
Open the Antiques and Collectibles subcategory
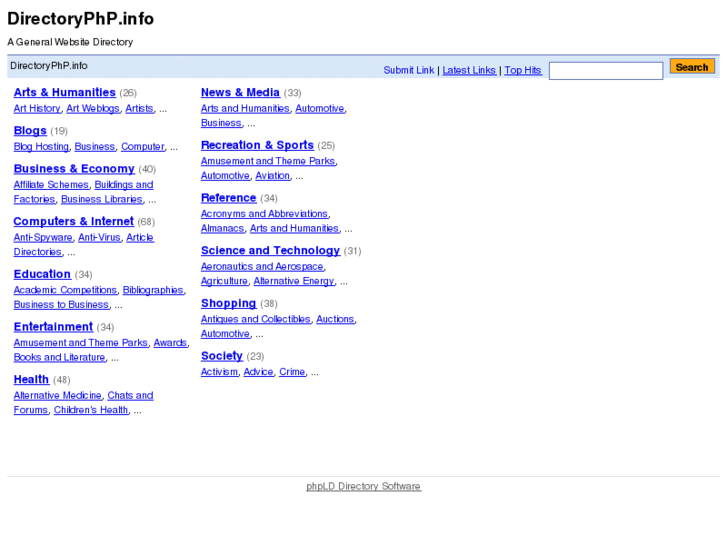[x=255, y=319]
